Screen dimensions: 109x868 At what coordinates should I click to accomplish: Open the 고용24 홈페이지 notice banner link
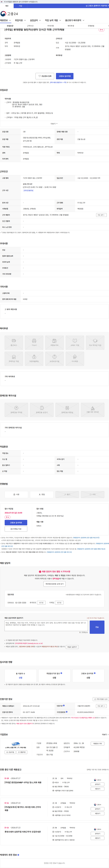click(x=98, y=6)
